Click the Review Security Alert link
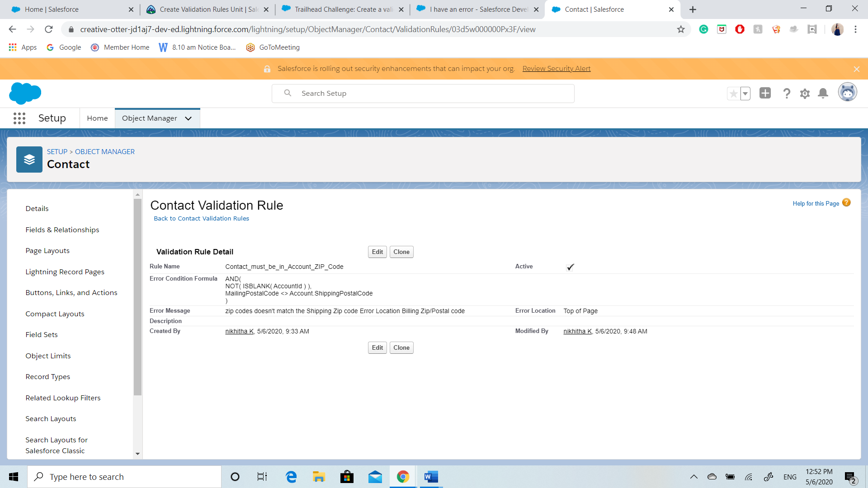 coord(556,69)
